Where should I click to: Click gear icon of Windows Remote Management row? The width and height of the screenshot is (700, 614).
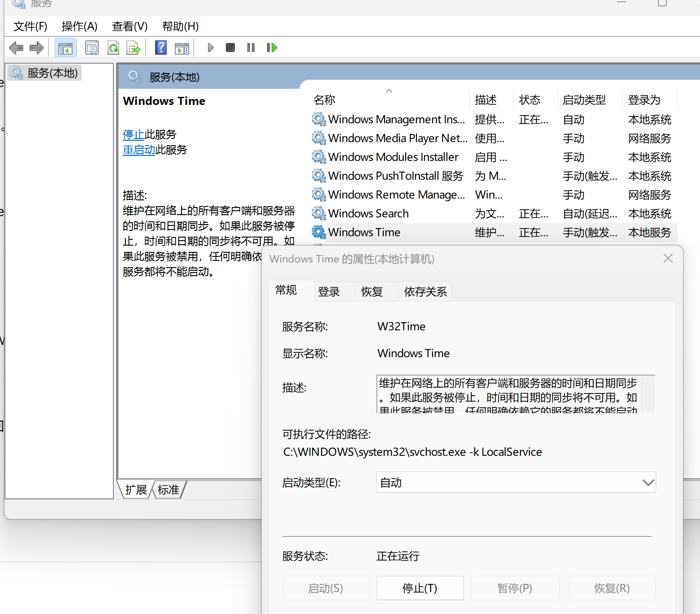point(319,195)
